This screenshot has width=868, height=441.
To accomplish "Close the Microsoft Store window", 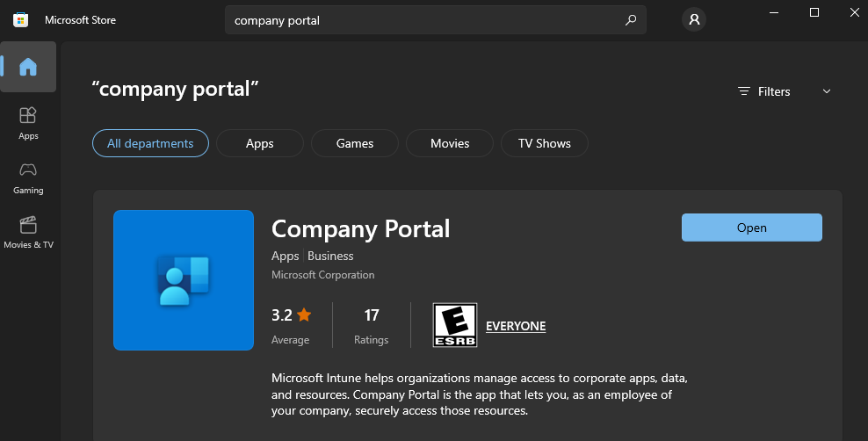I will click(855, 12).
